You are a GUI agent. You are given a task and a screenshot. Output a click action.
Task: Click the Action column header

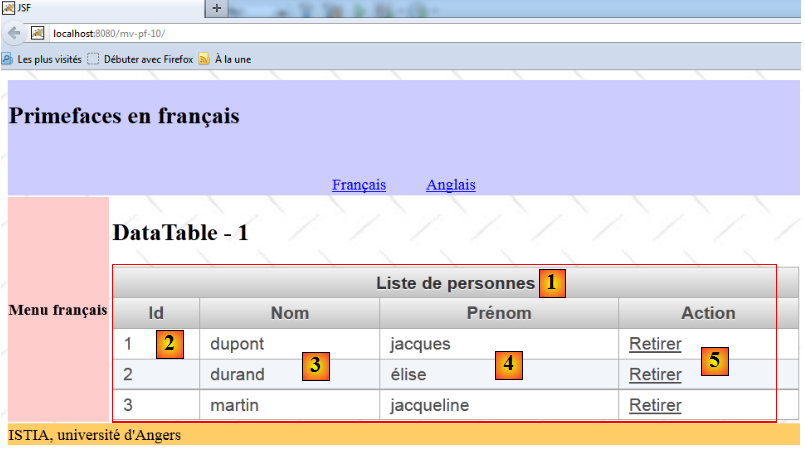(x=708, y=313)
